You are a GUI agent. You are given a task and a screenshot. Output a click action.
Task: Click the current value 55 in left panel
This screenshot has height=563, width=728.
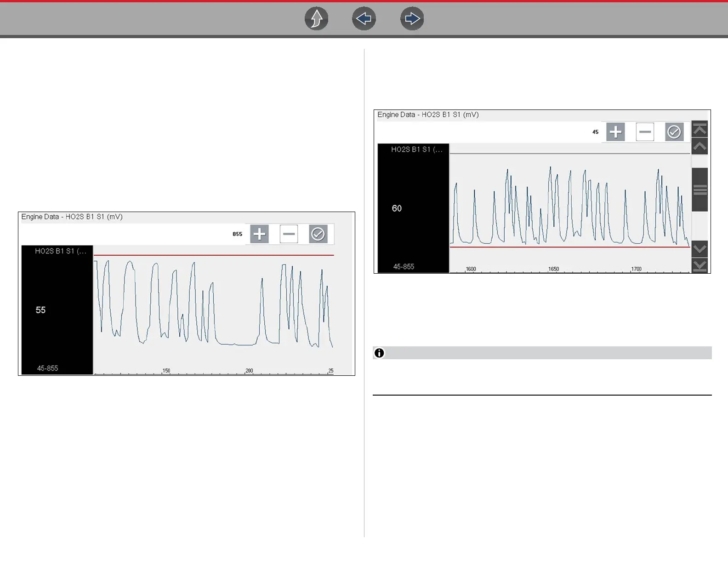coord(40,310)
